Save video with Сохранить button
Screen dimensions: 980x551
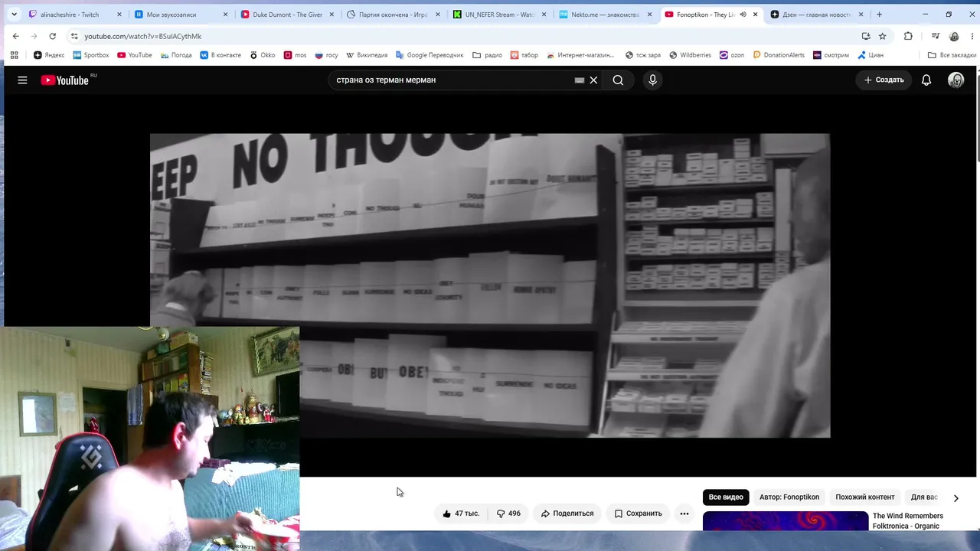coord(638,514)
